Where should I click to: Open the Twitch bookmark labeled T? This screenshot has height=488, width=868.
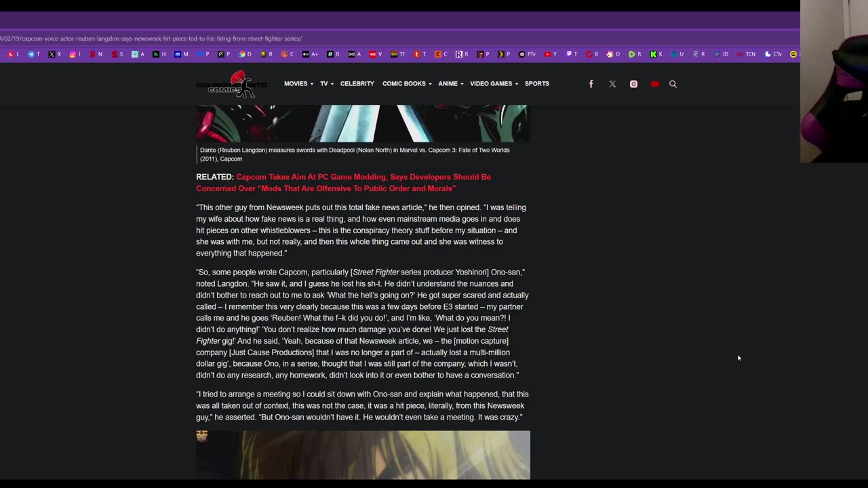(x=572, y=54)
